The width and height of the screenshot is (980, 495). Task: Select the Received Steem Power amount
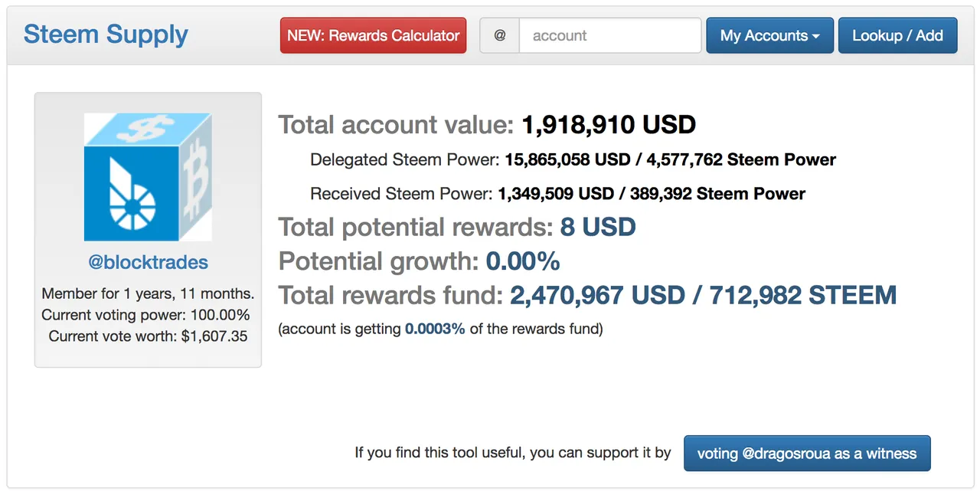pos(651,194)
